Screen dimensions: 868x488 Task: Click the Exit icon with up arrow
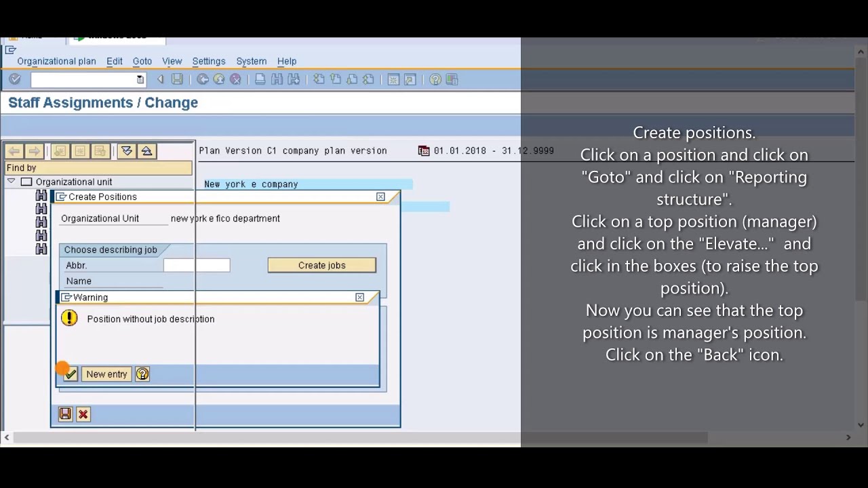point(219,80)
